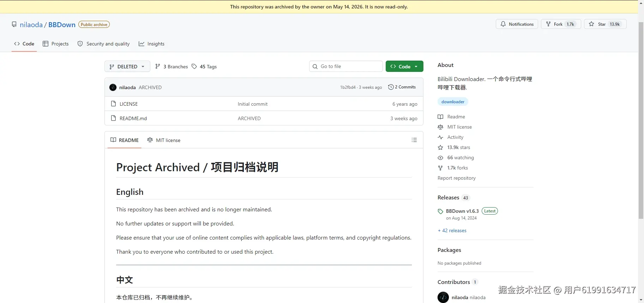644x303 pixels.
Task: Click the repository book icon beside nilaoda
Action: tap(14, 24)
